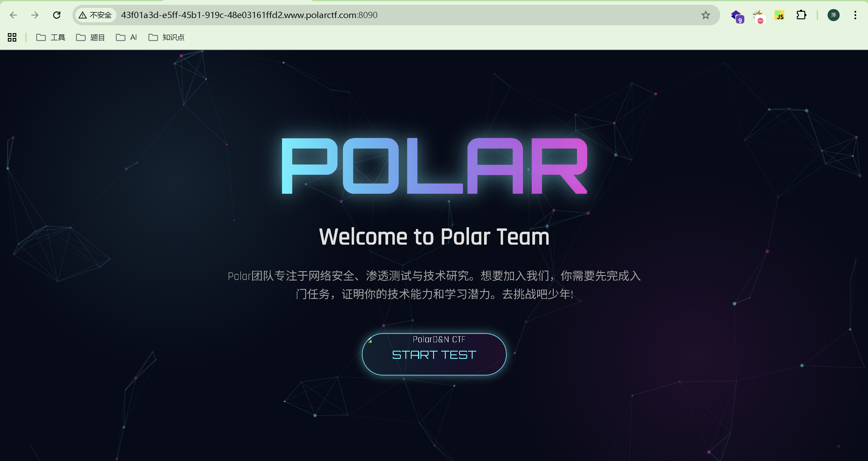Image resolution: width=868 pixels, height=461 pixels.
Task: Click the apps grid icon in bookmarks bar
Action: coord(12,37)
